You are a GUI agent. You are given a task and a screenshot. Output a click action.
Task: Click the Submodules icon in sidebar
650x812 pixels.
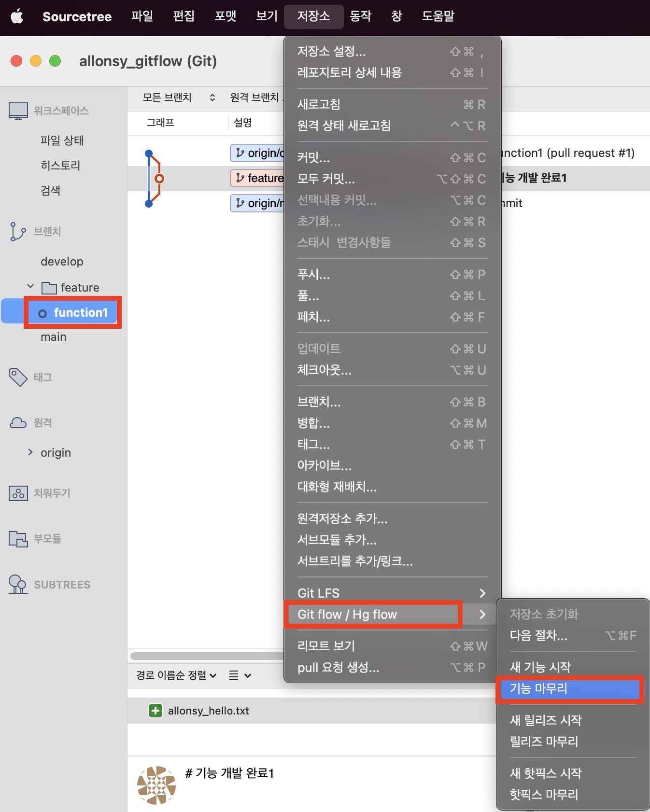18,539
